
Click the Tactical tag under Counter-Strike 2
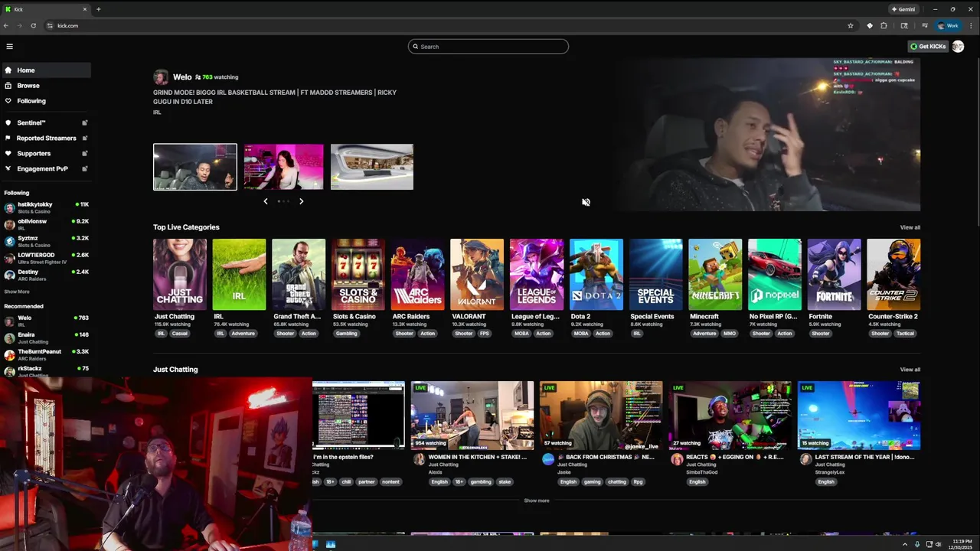coord(905,334)
